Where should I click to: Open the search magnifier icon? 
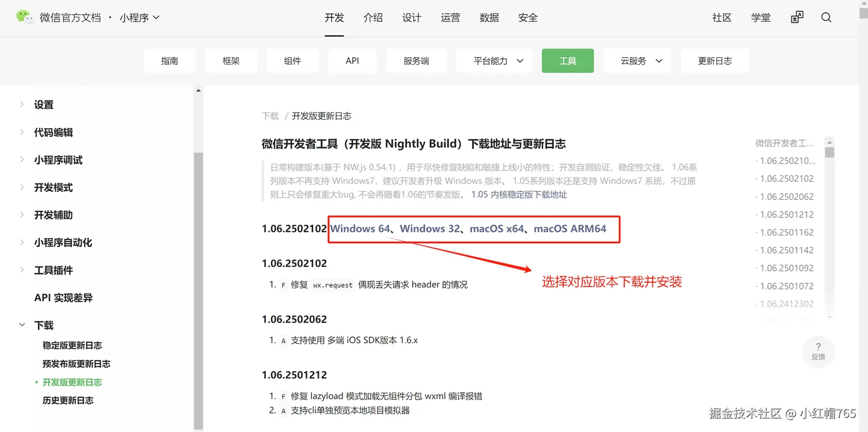tap(826, 17)
